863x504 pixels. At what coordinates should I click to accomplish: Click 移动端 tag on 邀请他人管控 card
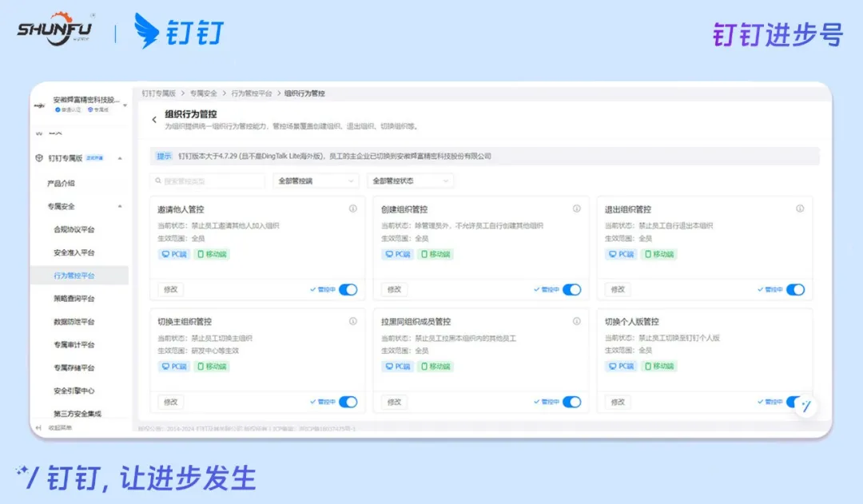click(212, 254)
